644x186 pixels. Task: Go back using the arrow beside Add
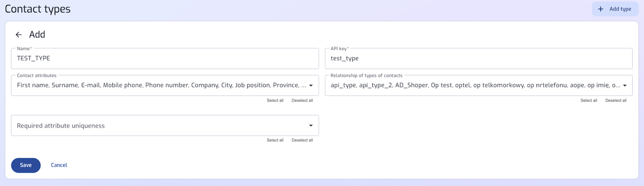tap(19, 35)
